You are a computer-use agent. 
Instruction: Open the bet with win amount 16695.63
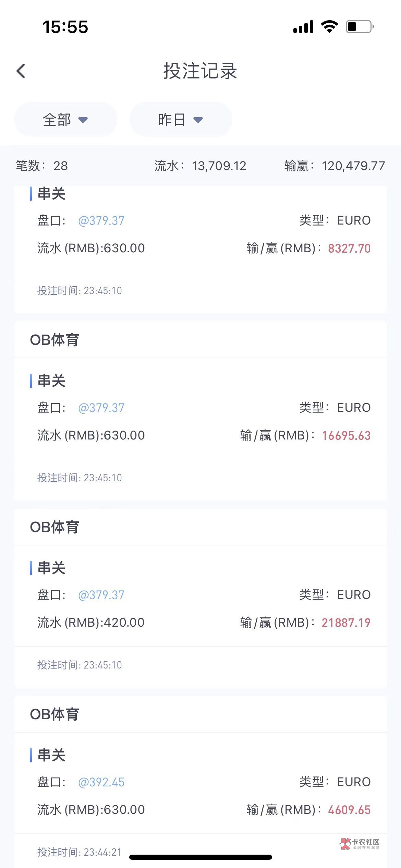pyautogui.click(x=346, y=436)
